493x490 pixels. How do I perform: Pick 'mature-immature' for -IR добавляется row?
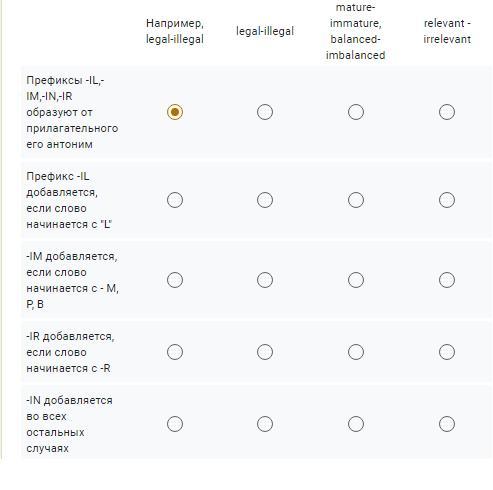pyautogui.click(x=356, y=352)
